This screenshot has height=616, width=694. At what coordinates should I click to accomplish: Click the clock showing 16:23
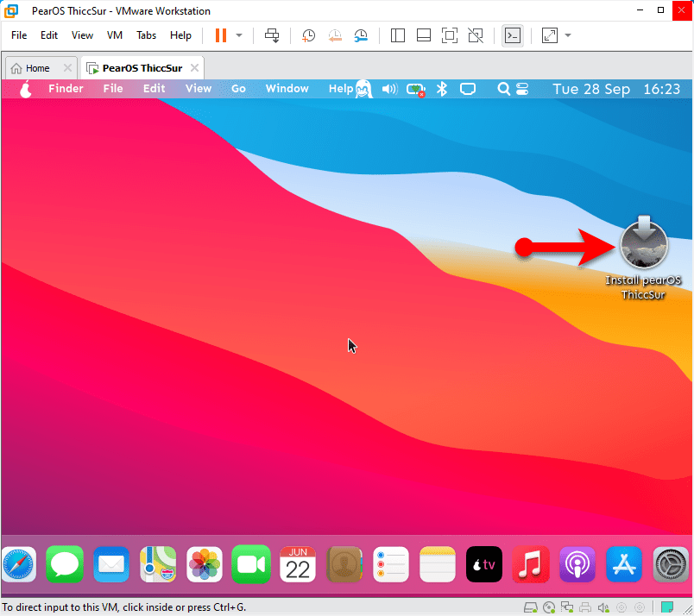point(661,89)
